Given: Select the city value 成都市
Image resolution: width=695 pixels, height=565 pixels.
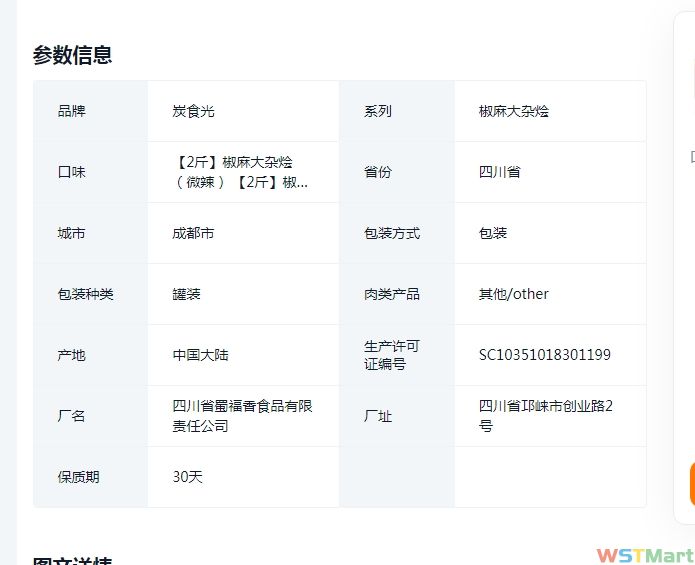Looking at the screenshot, I should (193, 233).
